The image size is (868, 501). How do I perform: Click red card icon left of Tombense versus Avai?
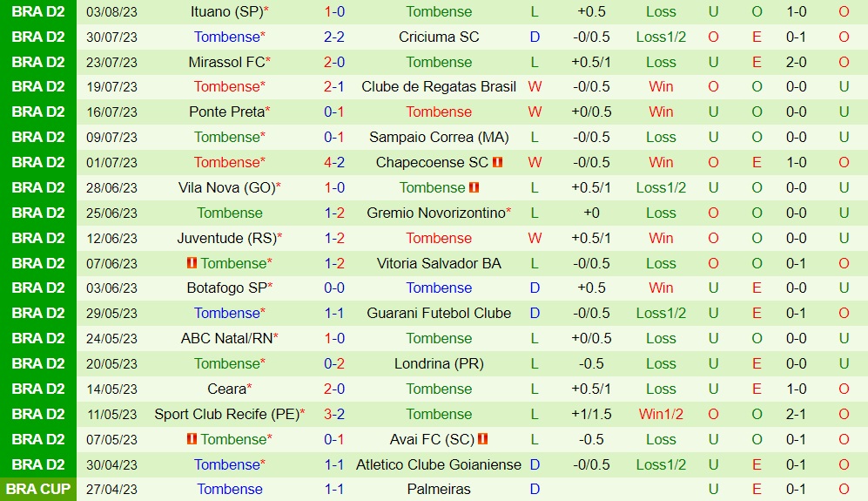192,439
